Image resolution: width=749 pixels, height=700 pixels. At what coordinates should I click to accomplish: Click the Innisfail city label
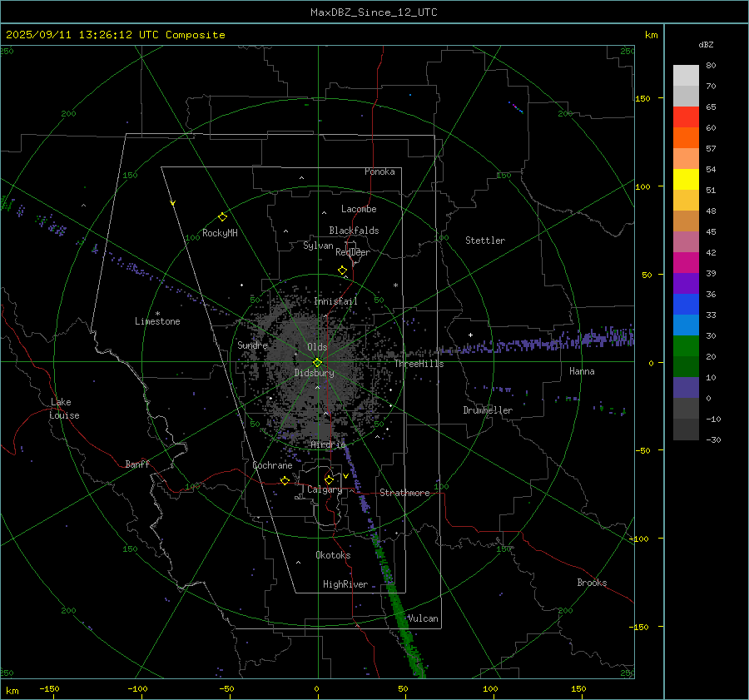click(335, 301)
